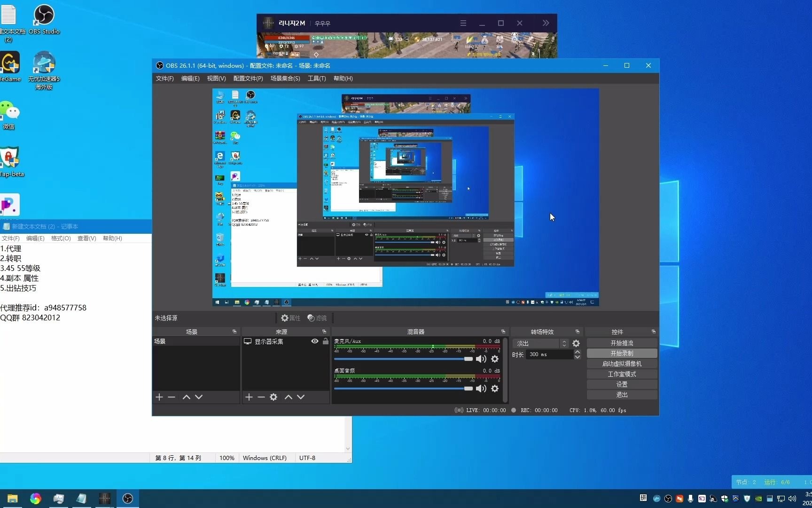Decrease the 时长 duration with the down arrow
The width and height of the screenshot is (812, 508).
coord(578,357)
